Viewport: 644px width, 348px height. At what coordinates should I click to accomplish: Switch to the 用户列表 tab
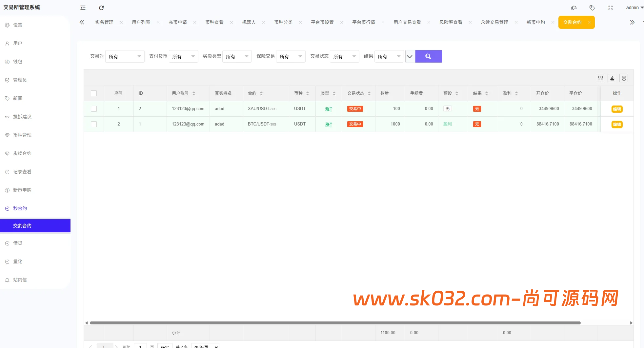pos(141,22)
